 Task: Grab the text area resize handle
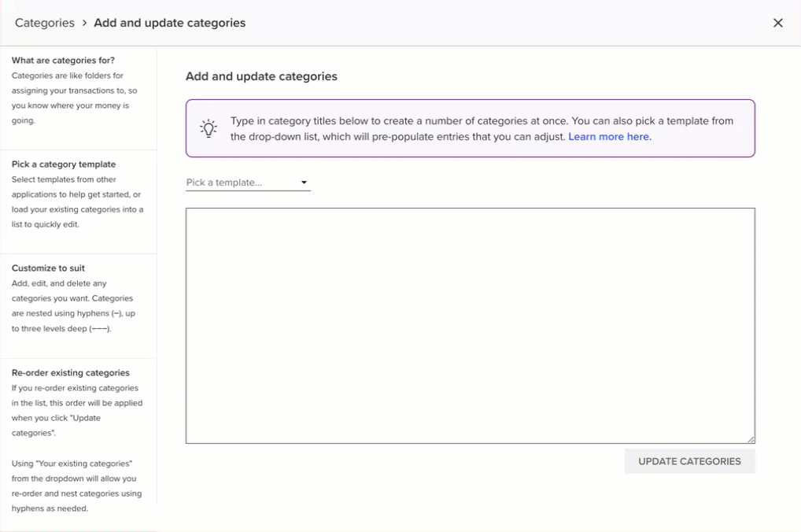[x=751, y=439]
